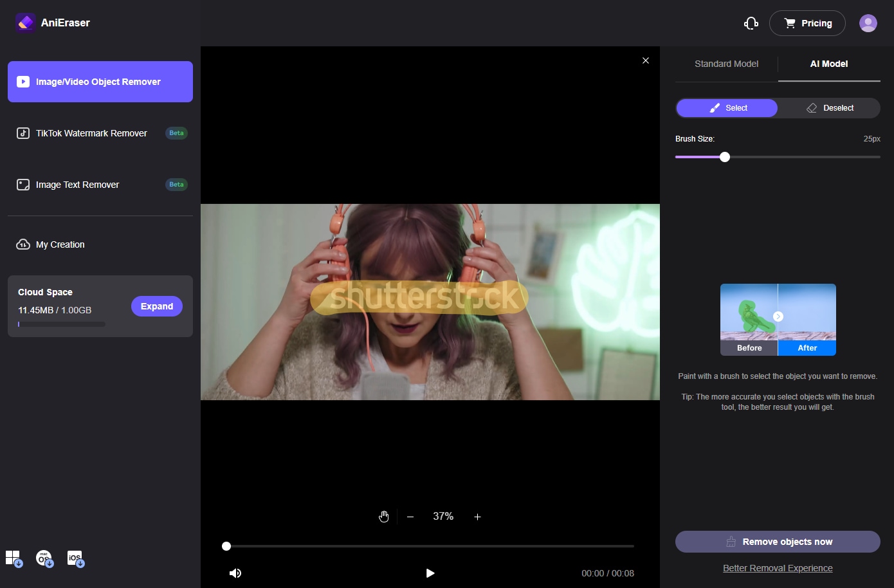The height and width of the screenshot is (588, 894).
Task: Click the AniEraser logo icon
Action: (x=26, y=23)
